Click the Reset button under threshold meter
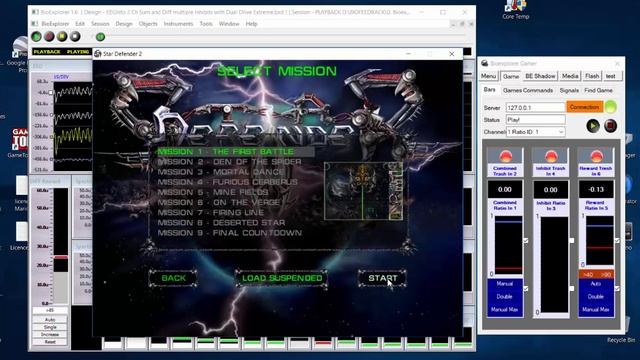This screenshot has height=360, width=640. click(50, 342)
